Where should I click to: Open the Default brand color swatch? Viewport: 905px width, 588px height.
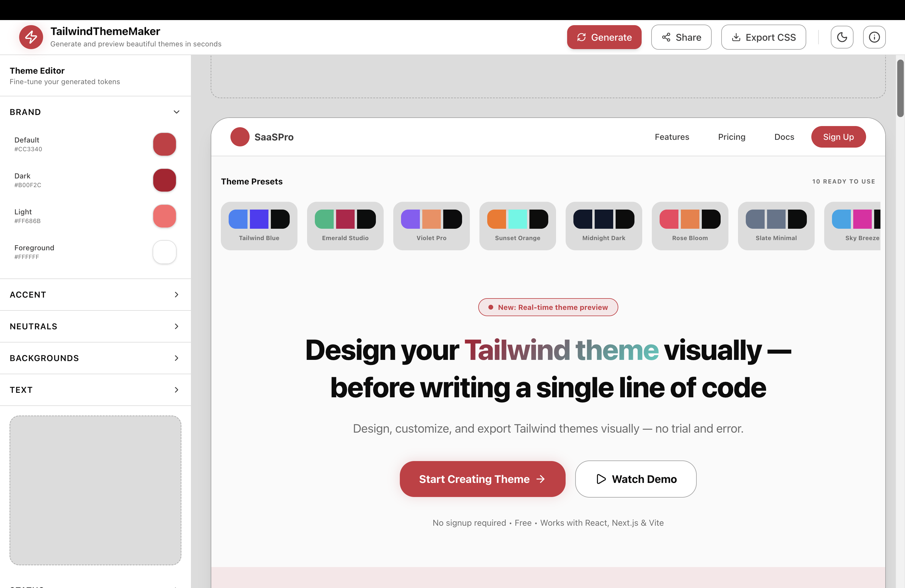tap(164, 144)
